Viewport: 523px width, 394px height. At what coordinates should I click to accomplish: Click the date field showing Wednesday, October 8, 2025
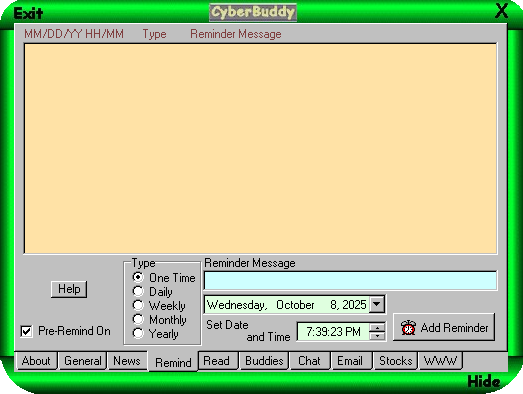(x=287, y=305)
